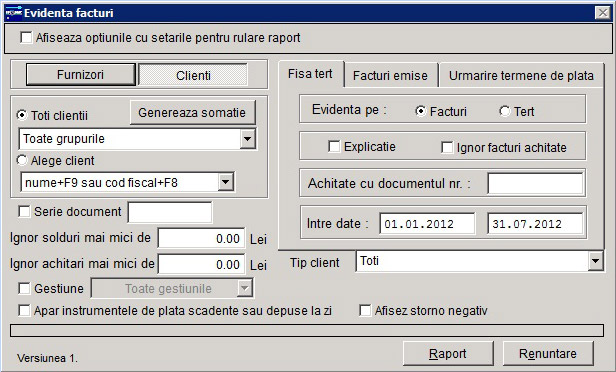The width and height of the screenshot is (616, 372).
Task: Click the Evidenta facturi title bar app icon
Action: 13,13
